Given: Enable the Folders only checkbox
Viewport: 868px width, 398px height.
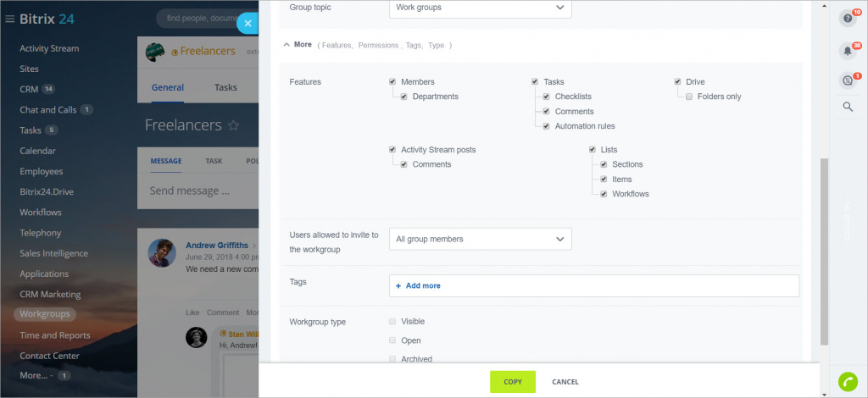Looking at the screenshot, I should [689, 97].
